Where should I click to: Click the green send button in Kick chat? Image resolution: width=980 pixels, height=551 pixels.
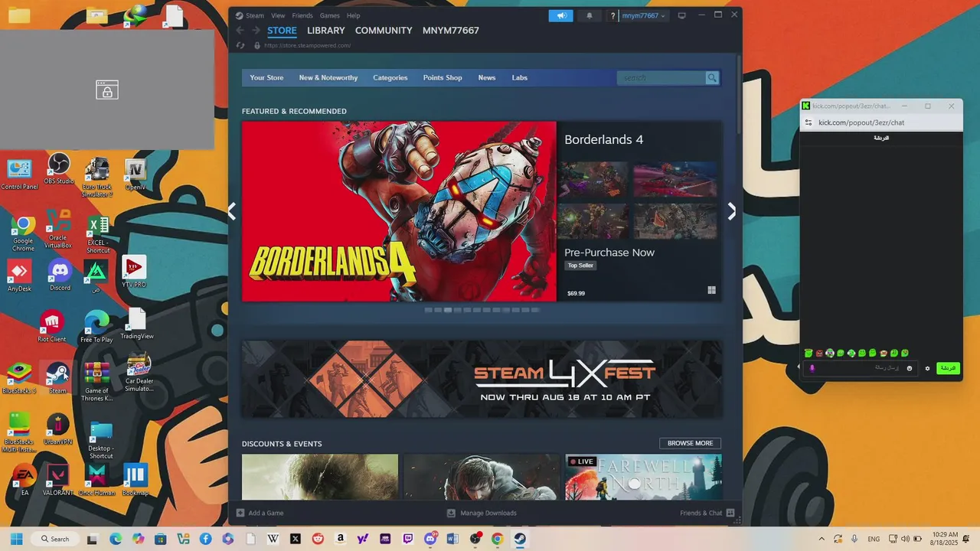[948, 368]
